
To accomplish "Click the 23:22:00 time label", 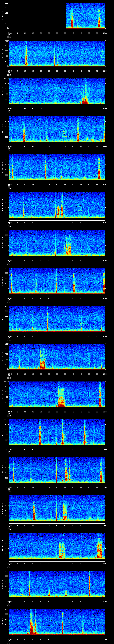I will (9, 525).
